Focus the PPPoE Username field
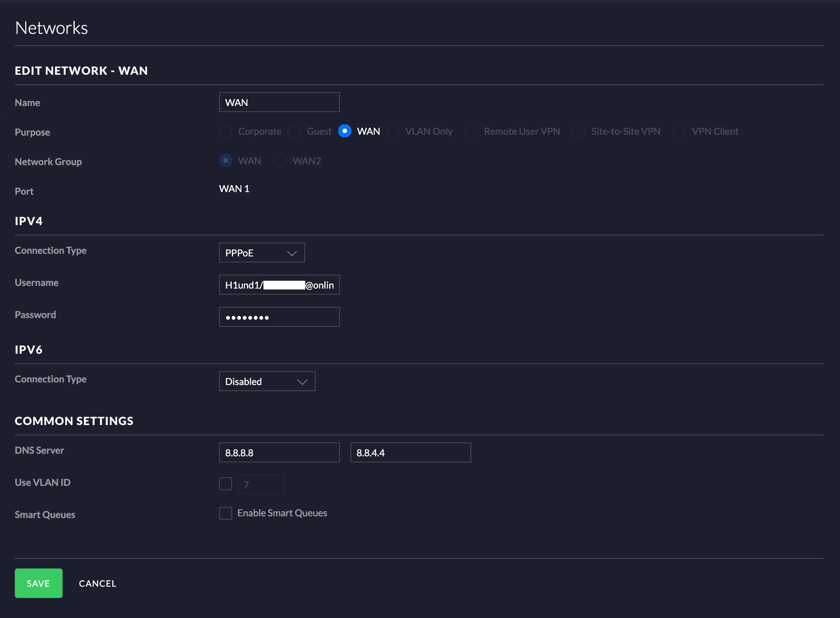 coord(279,285)
